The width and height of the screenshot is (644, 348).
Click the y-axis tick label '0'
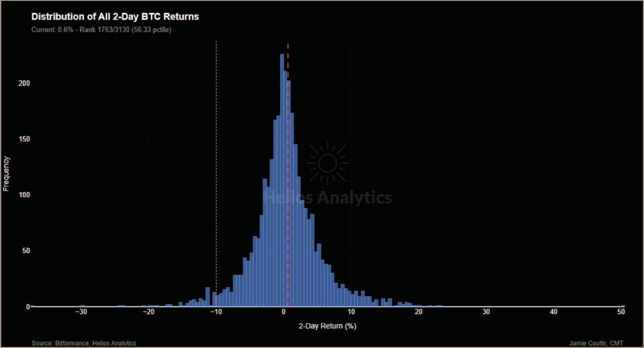[x=28, y=306]
